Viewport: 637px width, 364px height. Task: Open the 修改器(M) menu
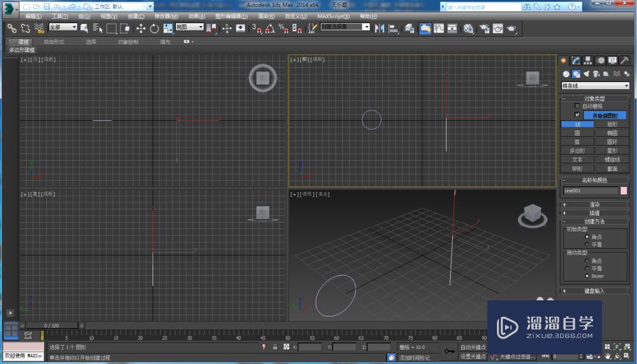[x=166, y=16]
